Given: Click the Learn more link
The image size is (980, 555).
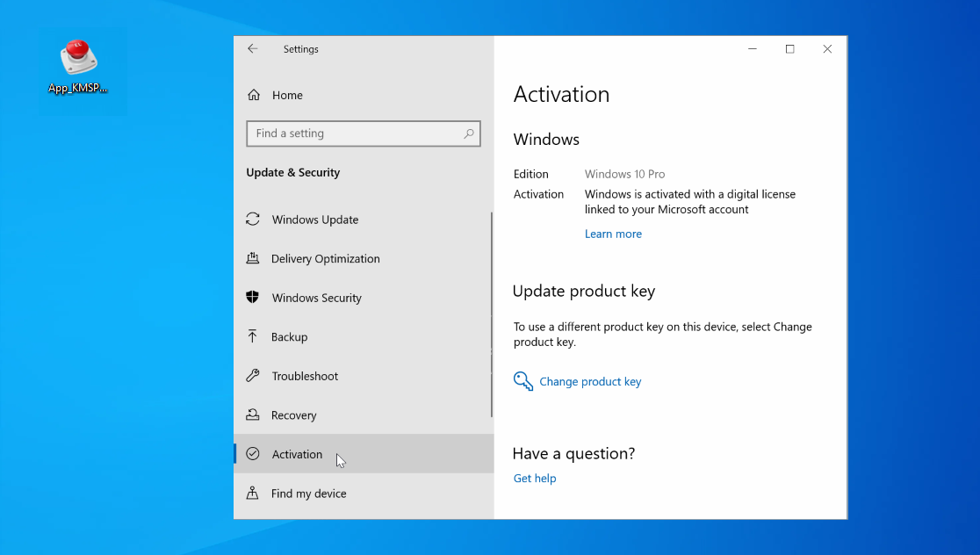Looking at the screenshot, I should pyautogui.click(x=613, y=234).
